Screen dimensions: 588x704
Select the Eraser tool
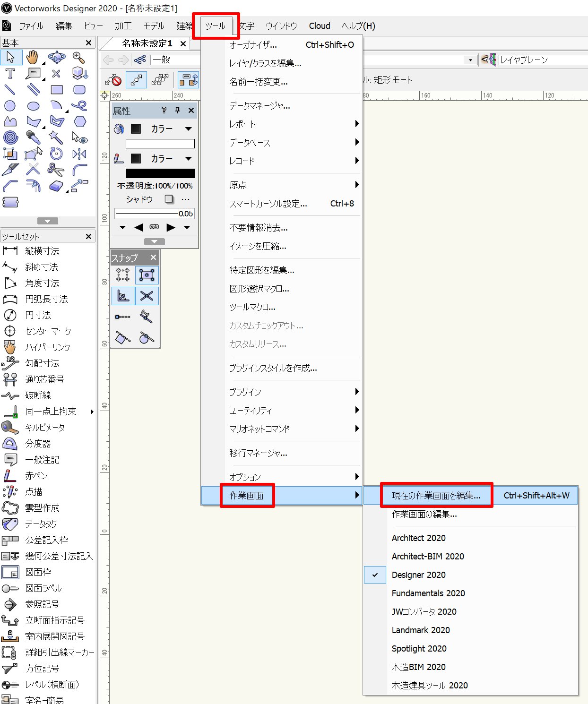56,186
